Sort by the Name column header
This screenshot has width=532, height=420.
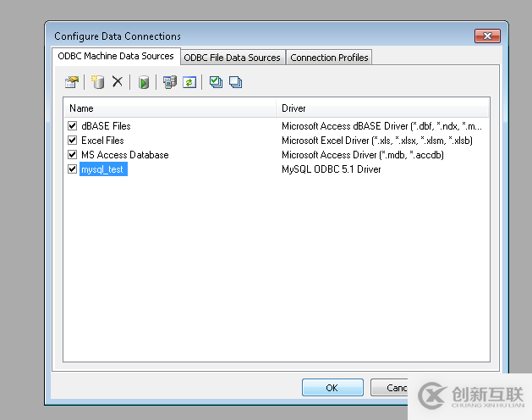170,108
